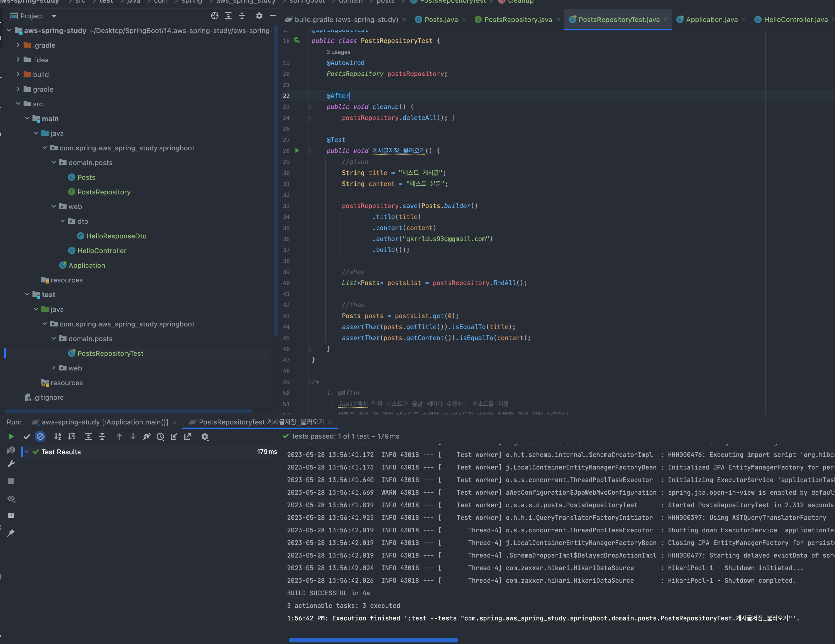Fold the block comment at line 49
This screenshot has height=644, width=835.
pos(309,383)
